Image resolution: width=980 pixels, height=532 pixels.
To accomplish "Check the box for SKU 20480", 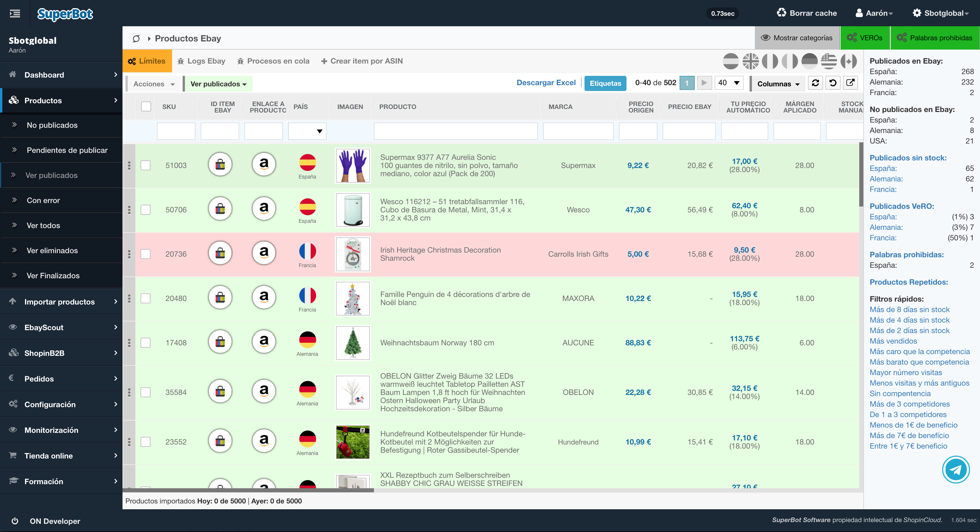I will pyautogui.click(x=146, y=298).
